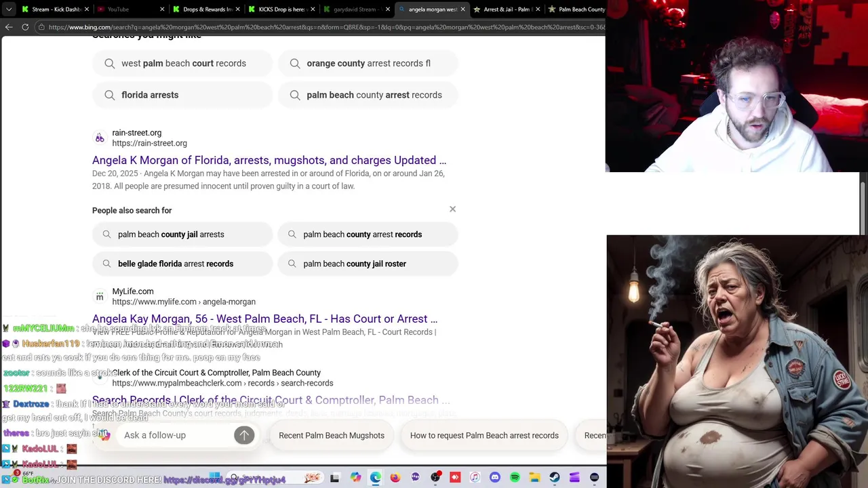Dismiss the People also search for box
The width and height of the screenshot is (868, 488).
coord(452,209)
